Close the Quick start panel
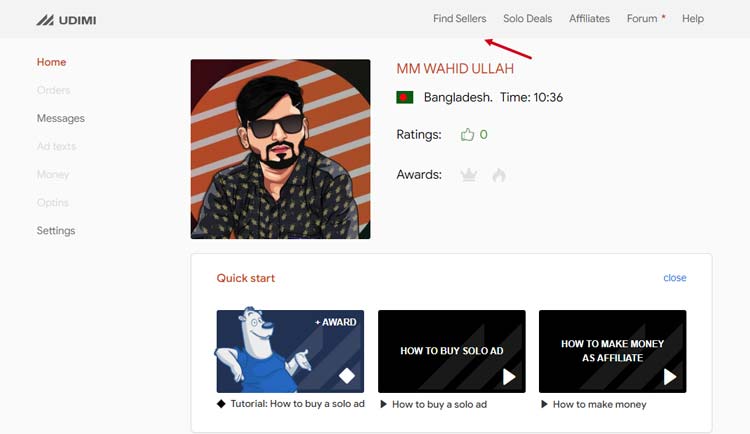The width and height of the screenshot is (750, 434). pos(674,278)
